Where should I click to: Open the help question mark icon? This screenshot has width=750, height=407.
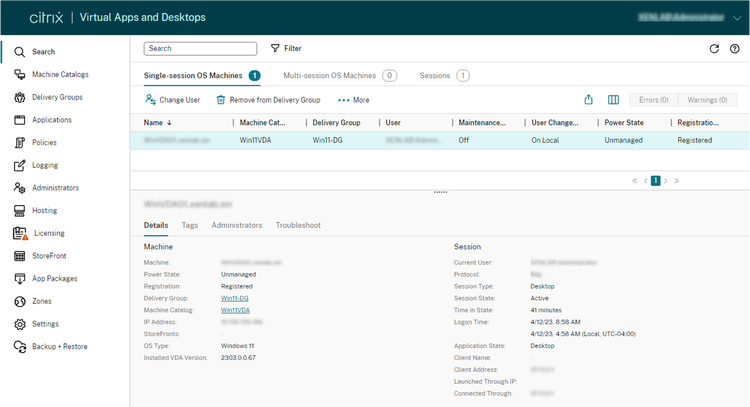(735, 48)
